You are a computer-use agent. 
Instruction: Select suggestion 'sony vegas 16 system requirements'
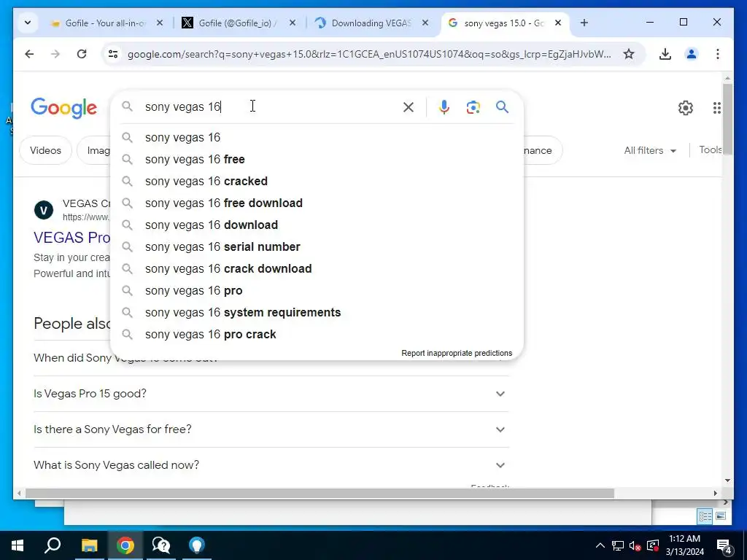point(317,313)
